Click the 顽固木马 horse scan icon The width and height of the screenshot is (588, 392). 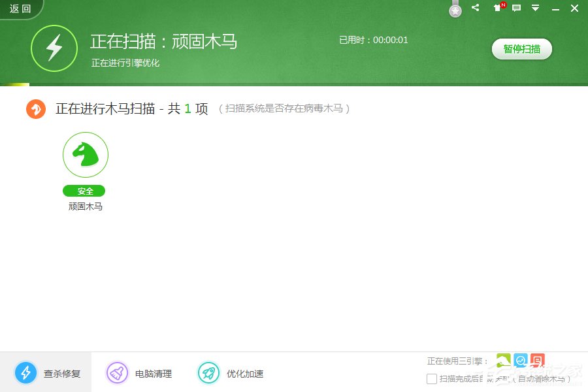tap(85, 154)
